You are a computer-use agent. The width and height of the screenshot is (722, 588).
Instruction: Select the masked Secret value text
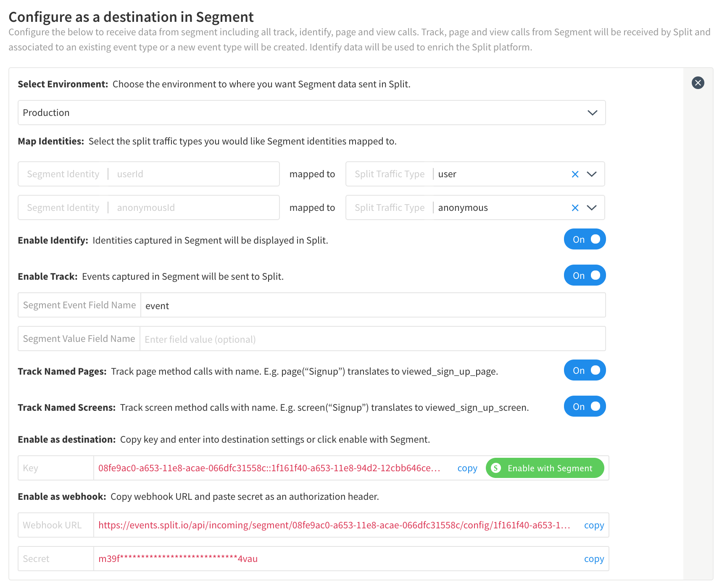point(178,559)
